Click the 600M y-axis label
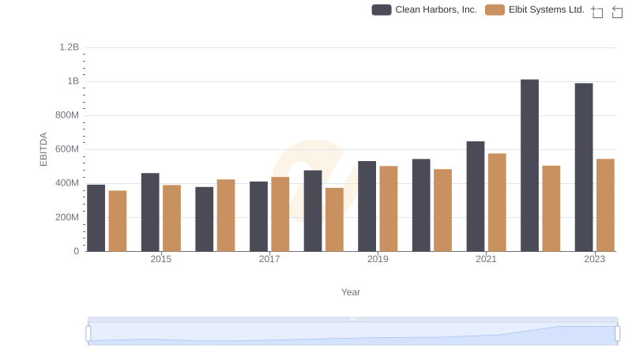632x364 pixels. tap(67, 149)
